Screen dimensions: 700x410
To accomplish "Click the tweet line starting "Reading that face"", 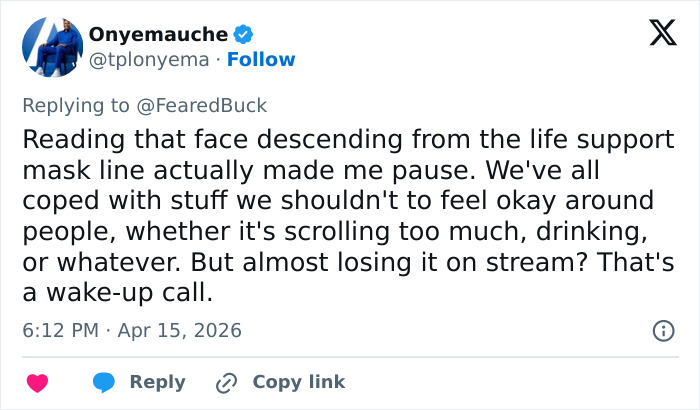I will (338, 137).
